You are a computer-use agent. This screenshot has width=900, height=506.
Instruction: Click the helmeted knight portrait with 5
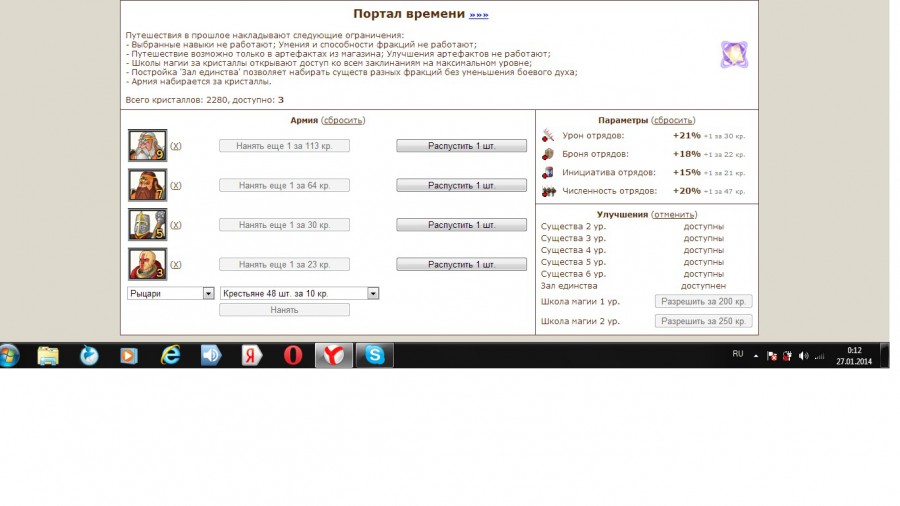147,224
